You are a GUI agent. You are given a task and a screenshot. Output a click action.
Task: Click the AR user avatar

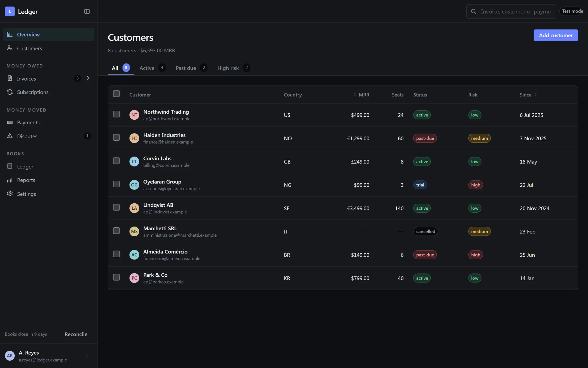10,356
